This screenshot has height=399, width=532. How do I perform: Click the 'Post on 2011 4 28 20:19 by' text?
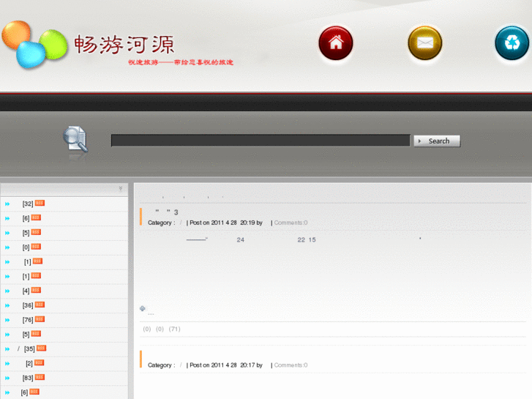[x=226, y=223]
